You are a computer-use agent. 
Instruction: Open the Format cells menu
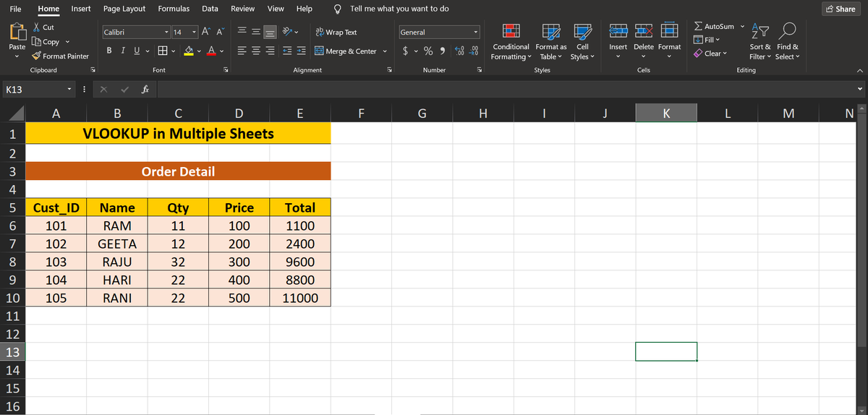[669, 42]
